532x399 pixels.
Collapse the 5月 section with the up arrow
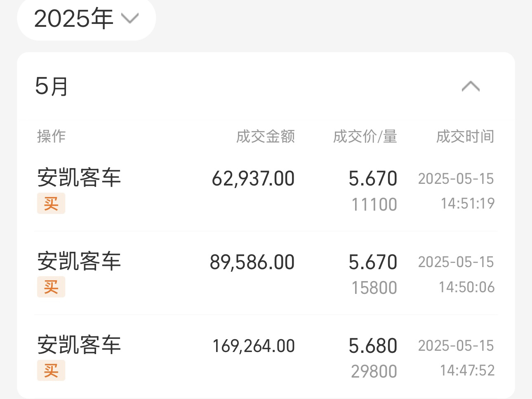pos(471,87)
